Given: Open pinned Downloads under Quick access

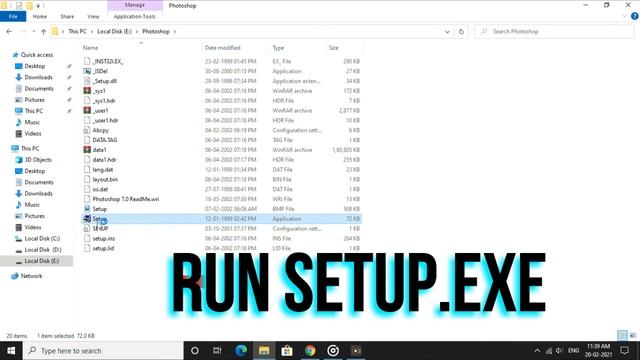Looking at the screenshot, I should tap(38, 77).
